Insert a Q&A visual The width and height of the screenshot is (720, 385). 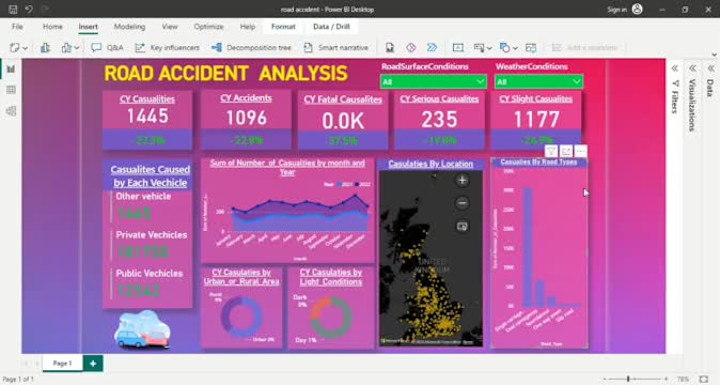[107, 48]
